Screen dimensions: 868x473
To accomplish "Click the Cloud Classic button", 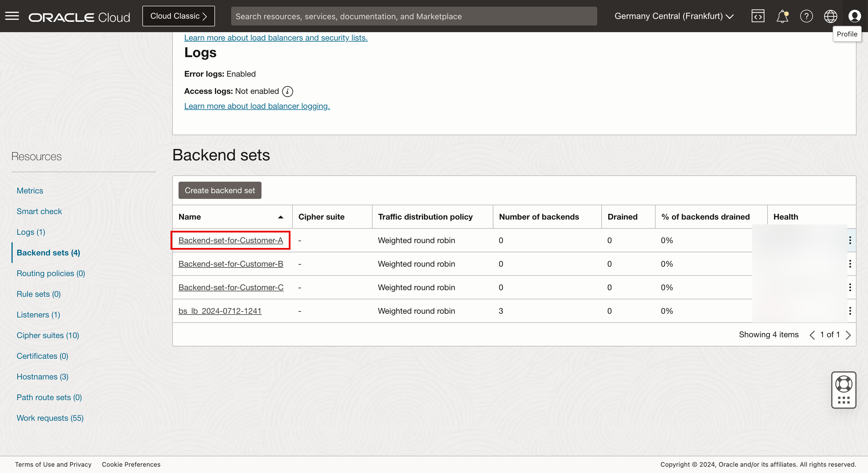I will tap(178, 16).
